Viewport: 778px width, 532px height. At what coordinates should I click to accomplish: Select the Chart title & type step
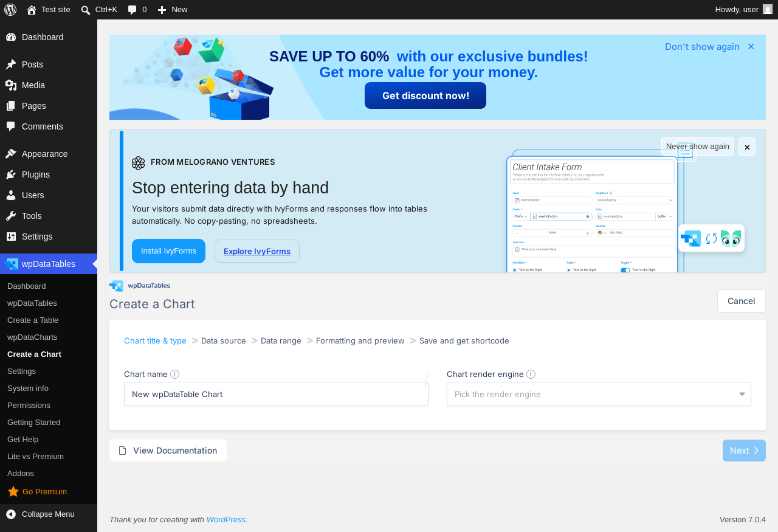[x=155, y=340]
